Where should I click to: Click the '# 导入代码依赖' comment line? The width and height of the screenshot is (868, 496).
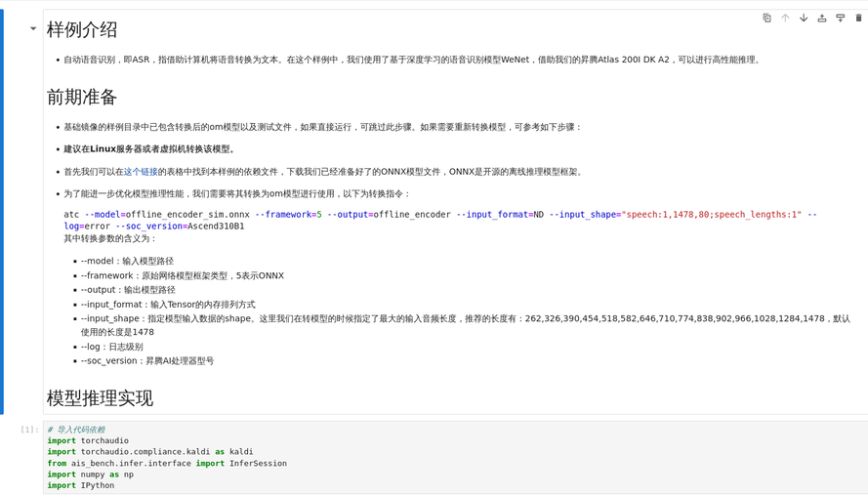(76, 430)
